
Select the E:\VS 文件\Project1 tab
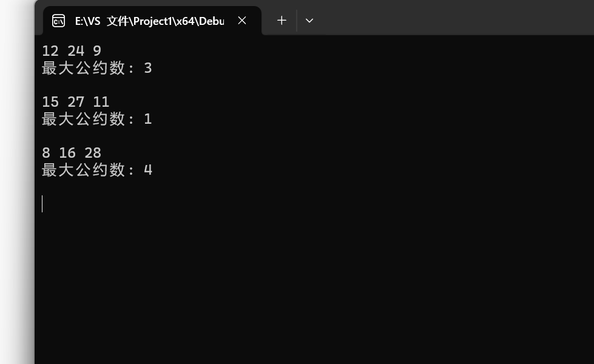tap(149, 21)
